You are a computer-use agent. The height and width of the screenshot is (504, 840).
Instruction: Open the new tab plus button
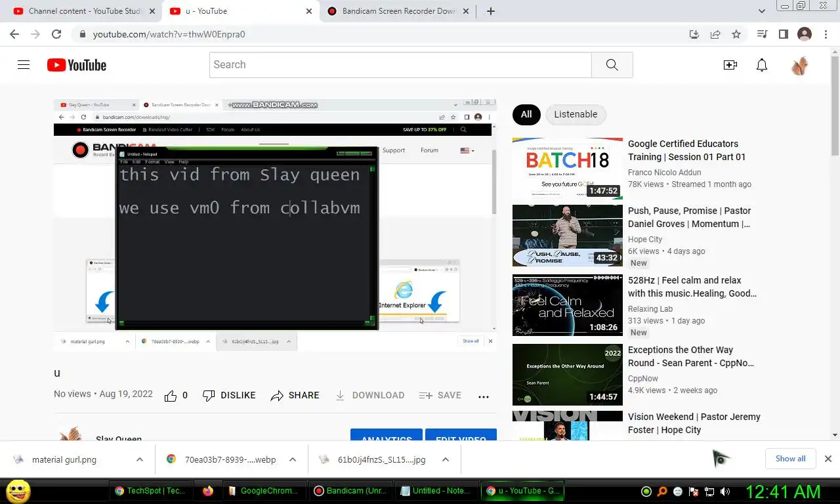click(x=491, y=11)
